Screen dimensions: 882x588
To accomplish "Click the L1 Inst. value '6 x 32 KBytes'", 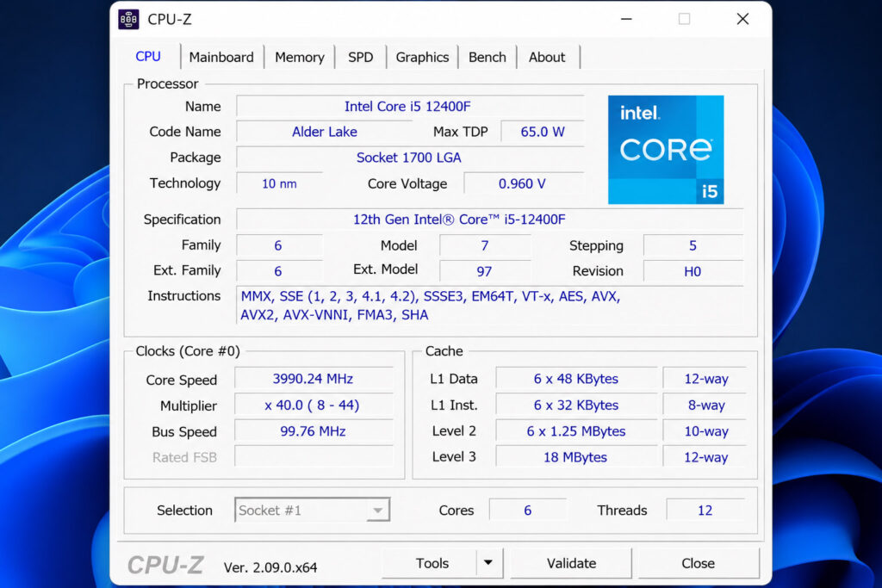I will 576,405.
